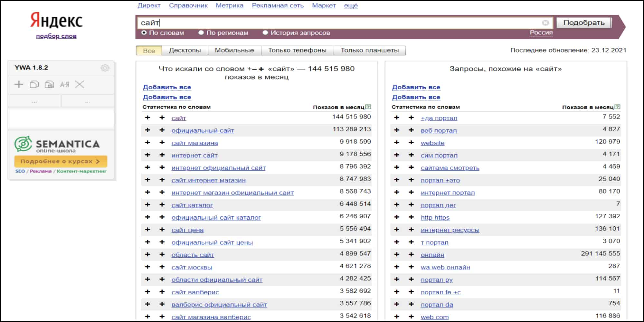Click the 'Подобрать' button
The image size is (644, 322).
[x=584, y=23]
